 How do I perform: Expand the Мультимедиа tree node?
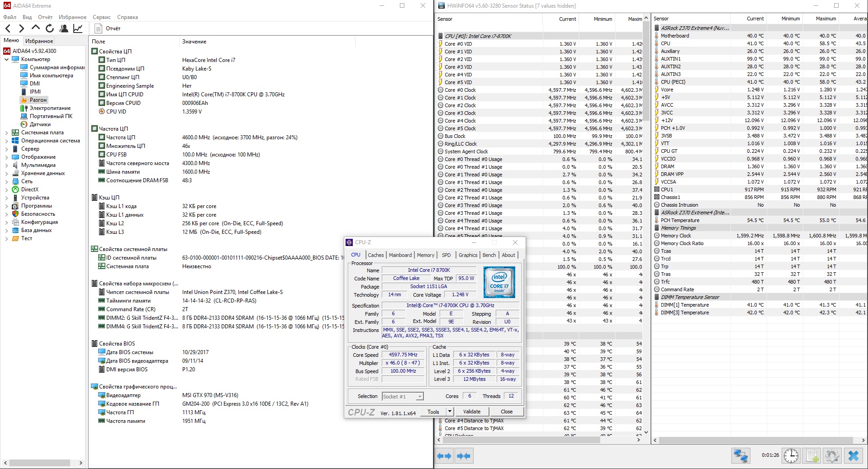6,166
